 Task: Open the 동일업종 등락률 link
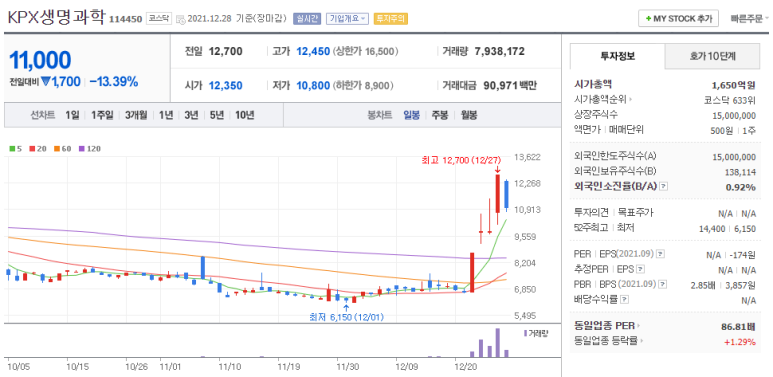(607, 341)
